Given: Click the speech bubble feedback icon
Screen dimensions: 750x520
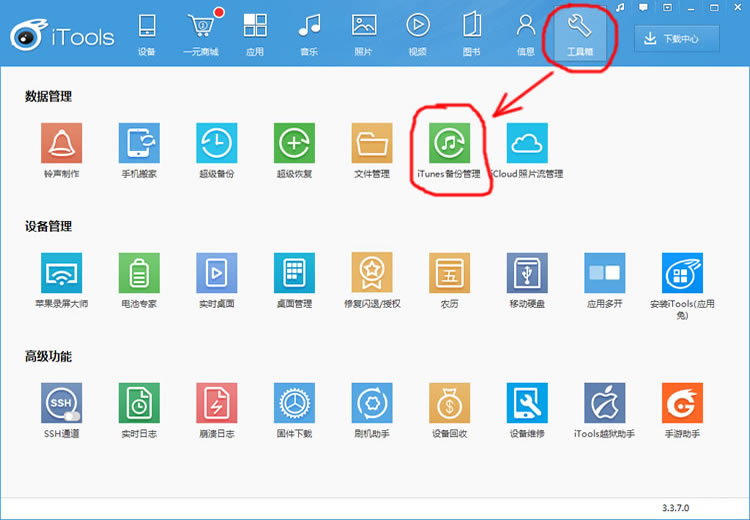Looking at the screenshot, I should point(643,8).
